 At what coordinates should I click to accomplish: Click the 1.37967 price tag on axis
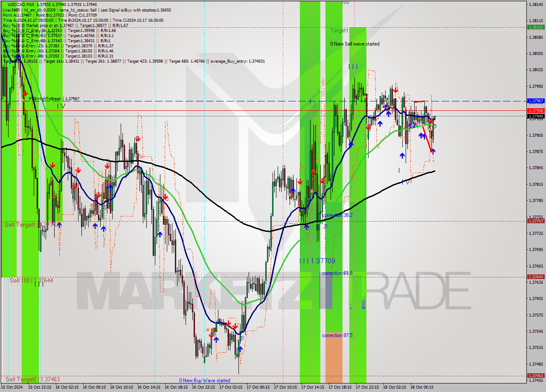pos(536,101)
